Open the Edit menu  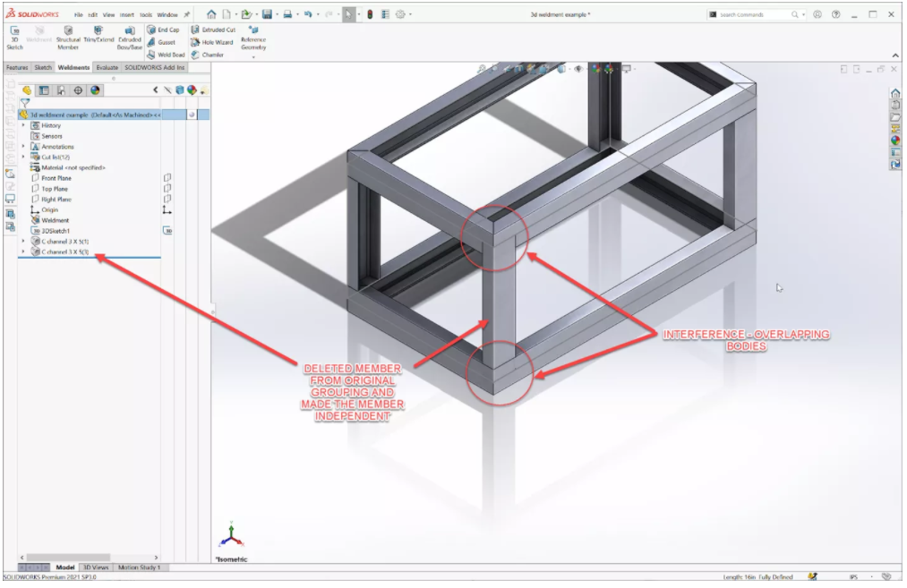(92, 15)
